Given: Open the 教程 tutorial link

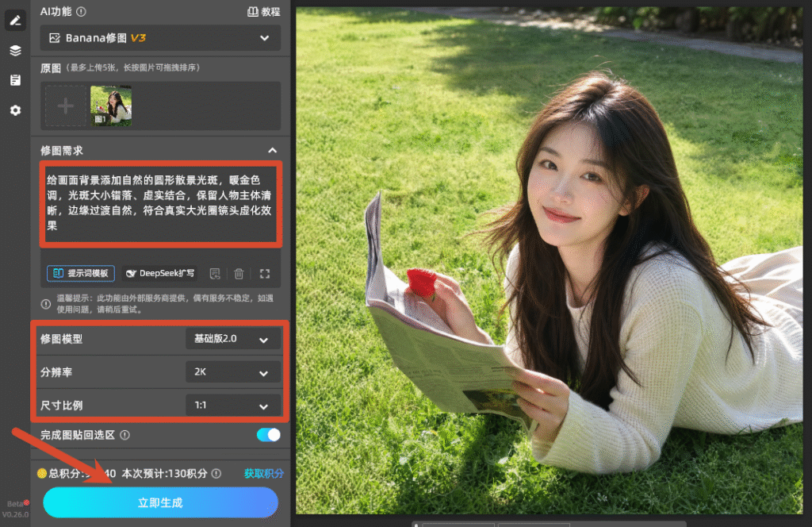Looking at the screenshot, I should tap(263, 11).
